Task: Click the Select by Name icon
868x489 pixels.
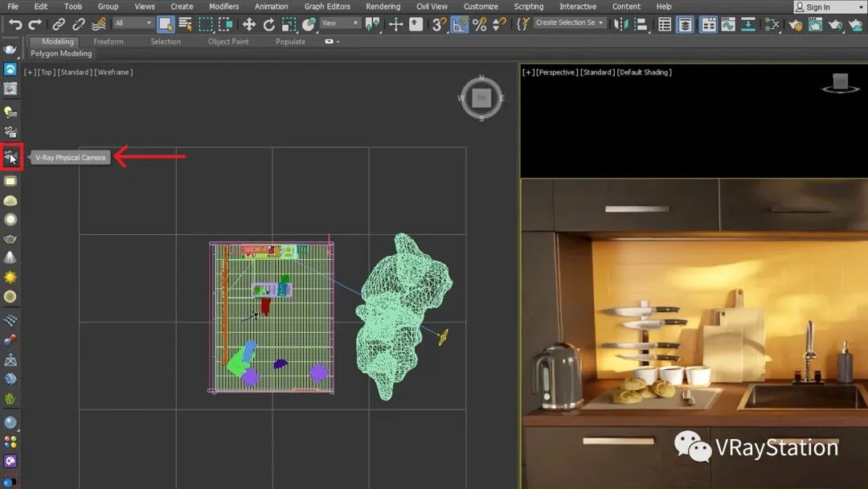Action: (x=185, y=24)
